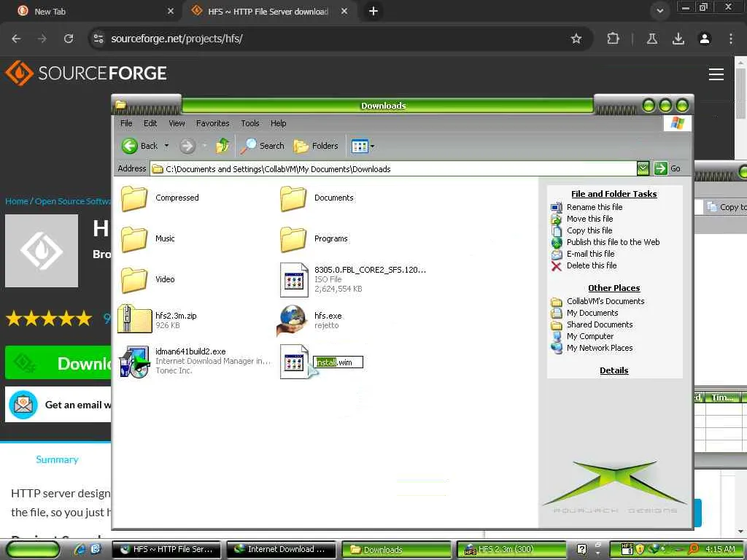Expand the Back button history dropdown

(166, 146)
